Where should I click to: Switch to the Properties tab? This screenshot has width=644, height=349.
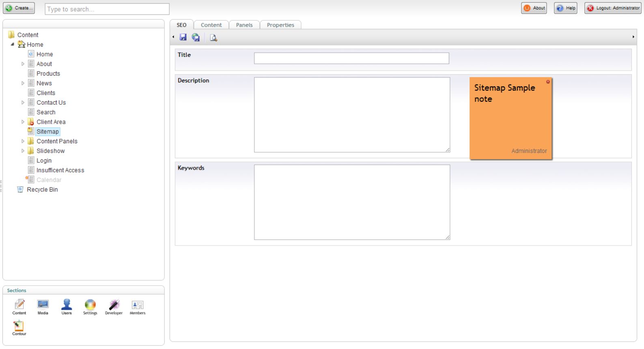[x=280, y=25]
